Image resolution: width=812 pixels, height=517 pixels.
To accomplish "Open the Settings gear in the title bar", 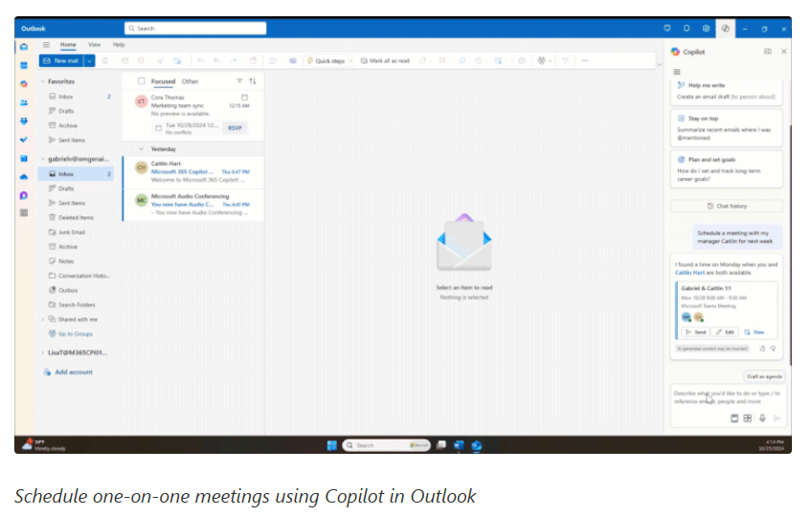I will [x=706, y=29].
